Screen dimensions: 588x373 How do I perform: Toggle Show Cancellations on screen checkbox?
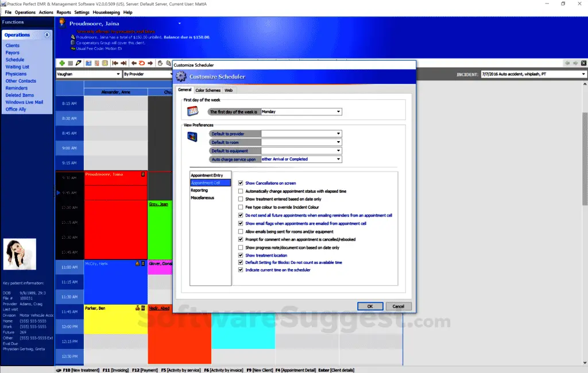click(x=241, y=183)
